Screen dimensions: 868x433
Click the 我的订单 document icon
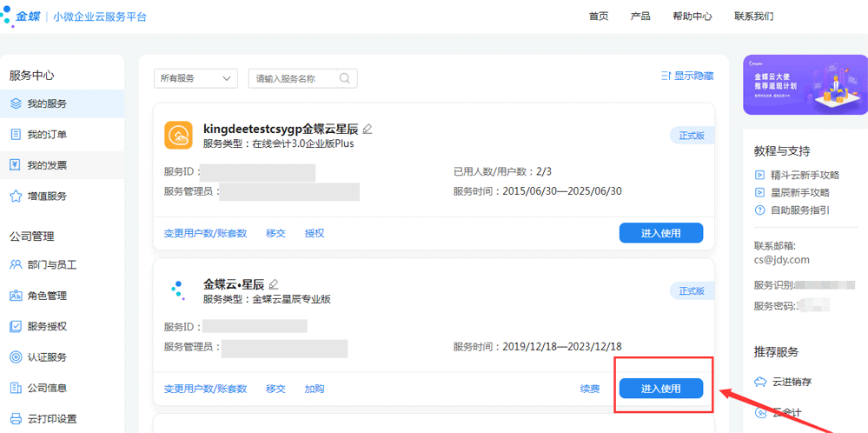16,134
